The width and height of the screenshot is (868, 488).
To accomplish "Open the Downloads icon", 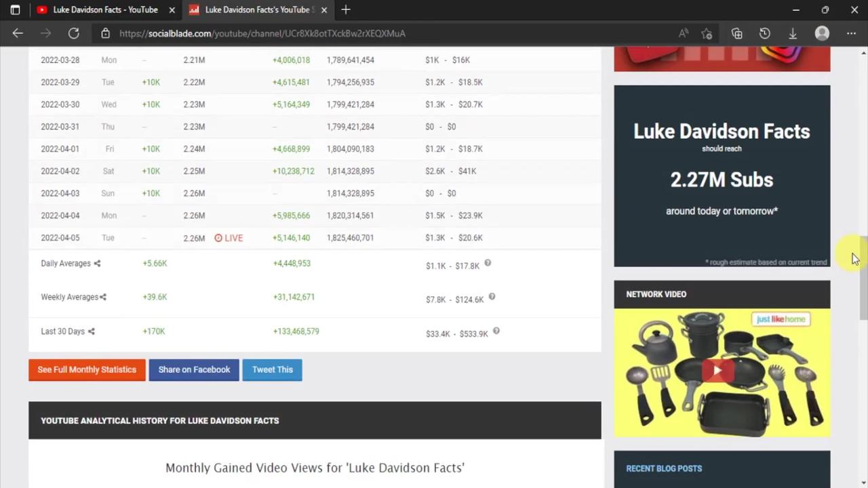I will (x=793, y=33).
